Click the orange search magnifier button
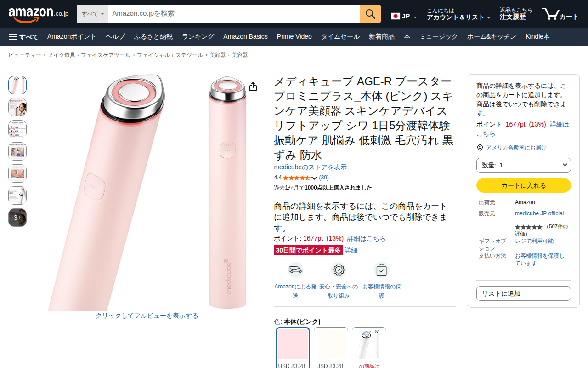The width and height of the screenshot is (588, 368). click(x=370, y=14)
